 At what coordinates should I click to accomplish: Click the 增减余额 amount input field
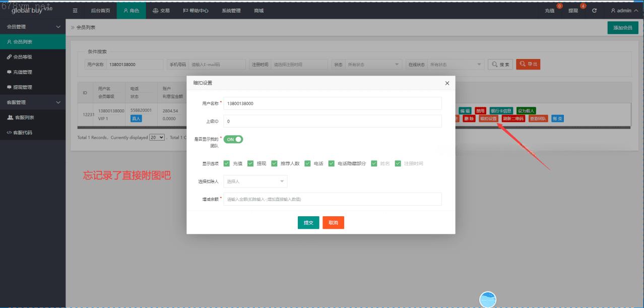[x=333, y=199]
